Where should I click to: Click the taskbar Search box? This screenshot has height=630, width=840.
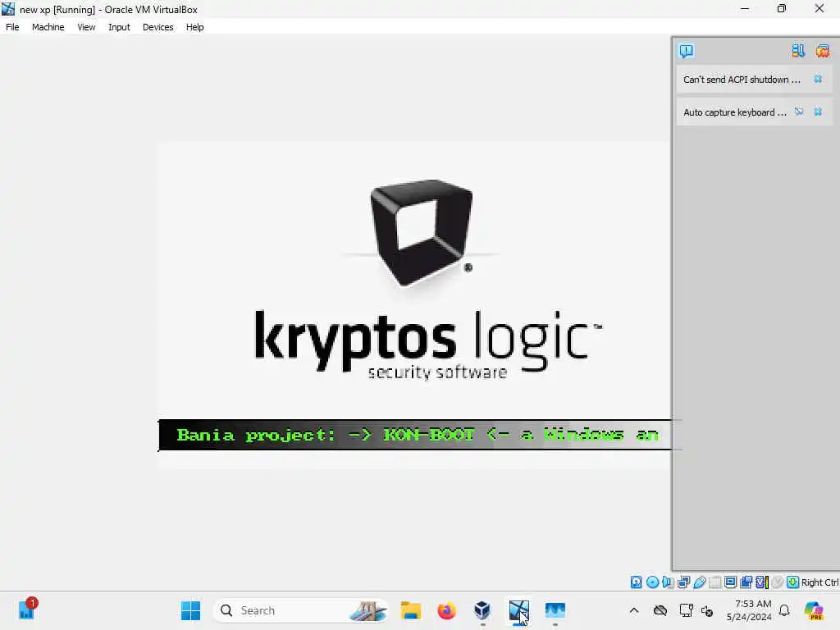(301, 610)
